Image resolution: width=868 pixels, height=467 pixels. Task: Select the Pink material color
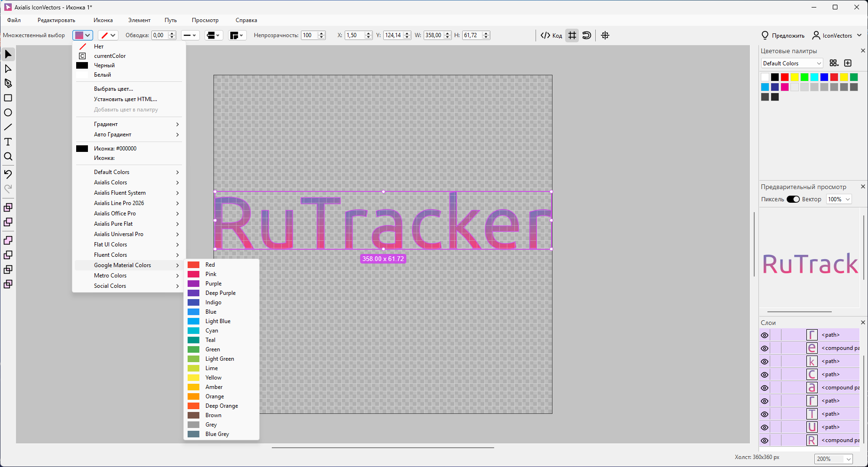221,274
